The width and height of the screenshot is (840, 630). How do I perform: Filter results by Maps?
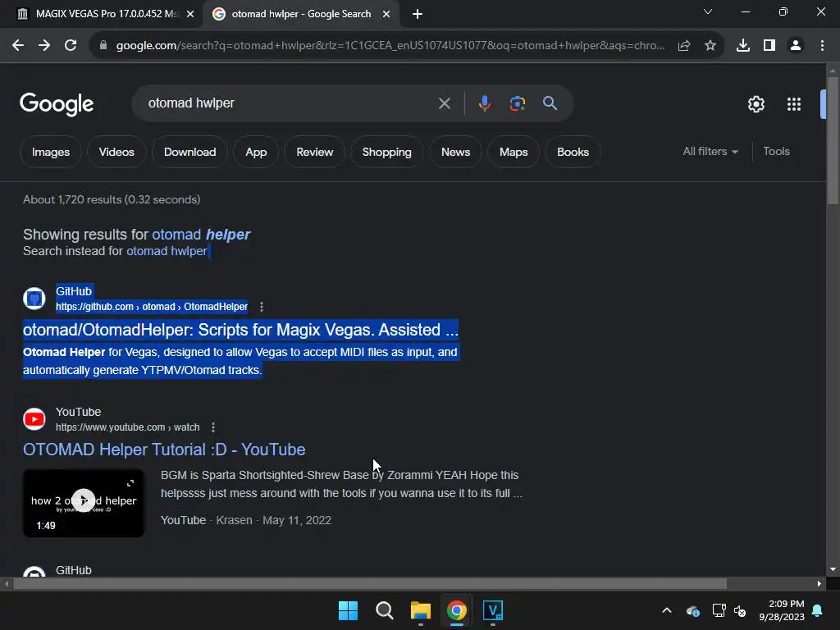click(514, 152)
